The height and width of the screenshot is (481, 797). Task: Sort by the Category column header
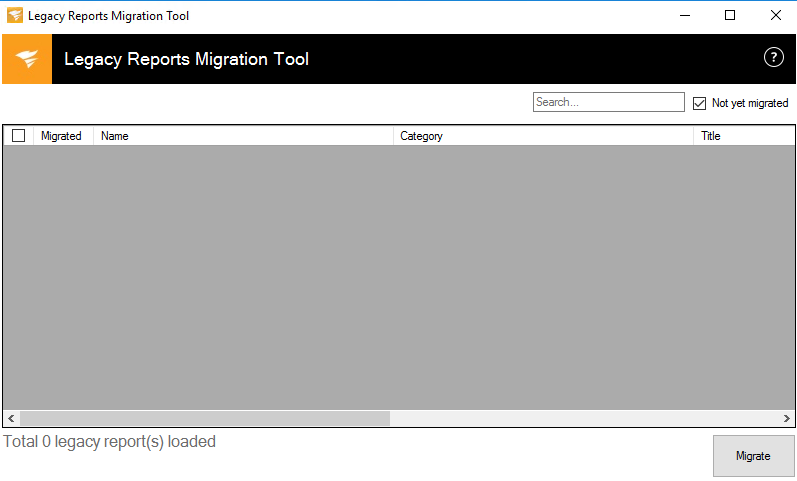click(543, 136)
